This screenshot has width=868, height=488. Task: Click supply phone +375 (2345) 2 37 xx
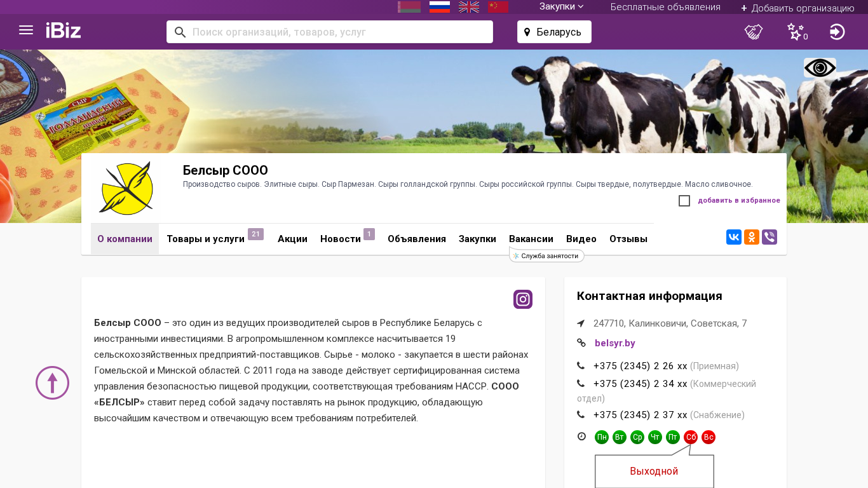click(641, 415)
